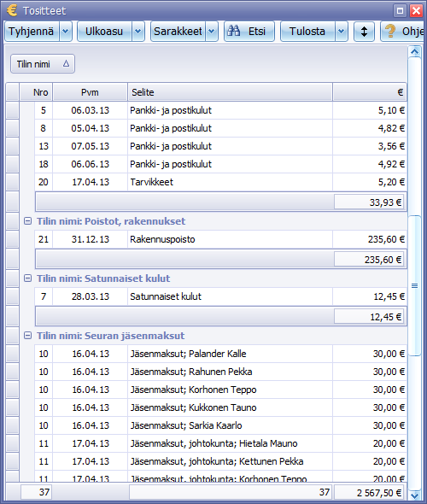Click the Tilin nimi grouping chip

pos(43,64)
